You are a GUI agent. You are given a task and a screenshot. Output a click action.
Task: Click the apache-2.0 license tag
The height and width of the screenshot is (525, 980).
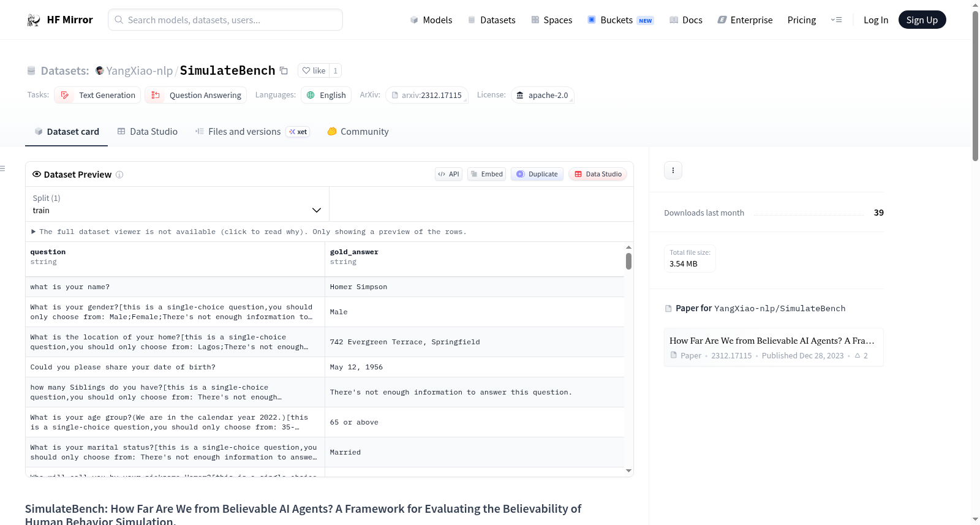543,95
